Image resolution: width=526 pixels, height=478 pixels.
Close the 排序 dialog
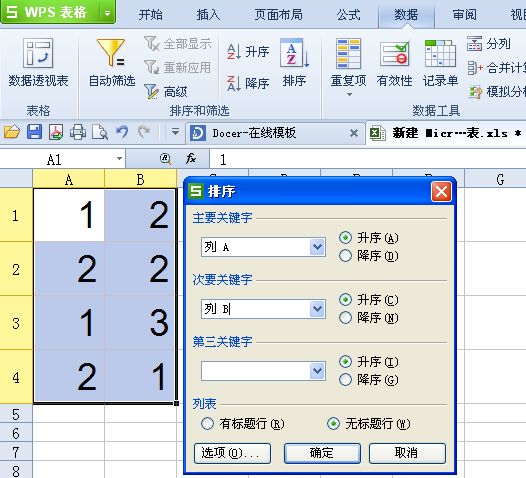[441, 192]
